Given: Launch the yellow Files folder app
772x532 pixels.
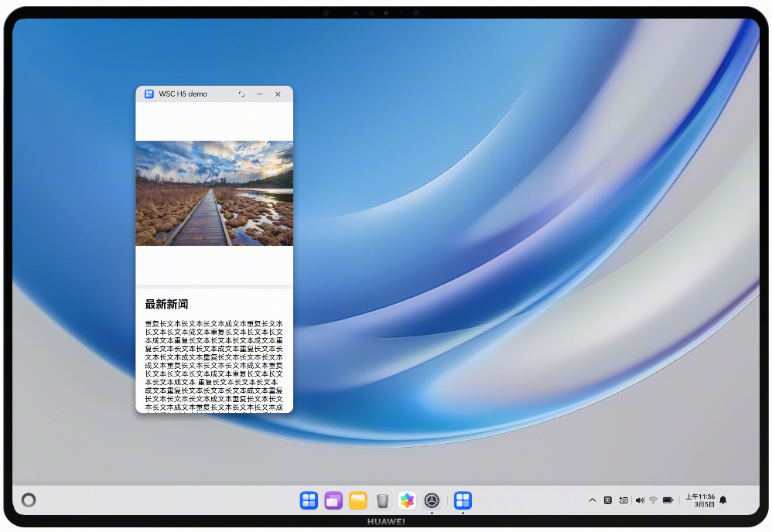Looking at the screenshot, I should click(x=357, y=500).
